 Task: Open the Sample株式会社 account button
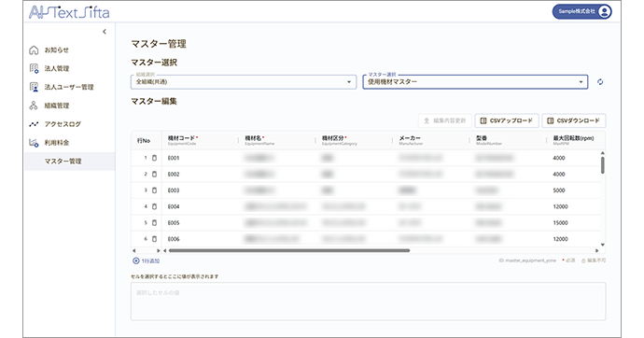[582, 11]
